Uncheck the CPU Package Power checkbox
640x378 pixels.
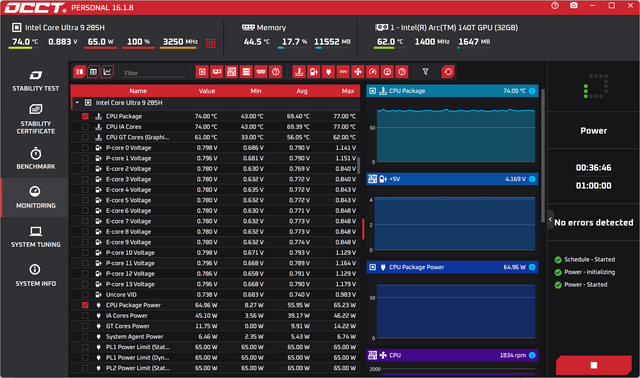(85, 305)
